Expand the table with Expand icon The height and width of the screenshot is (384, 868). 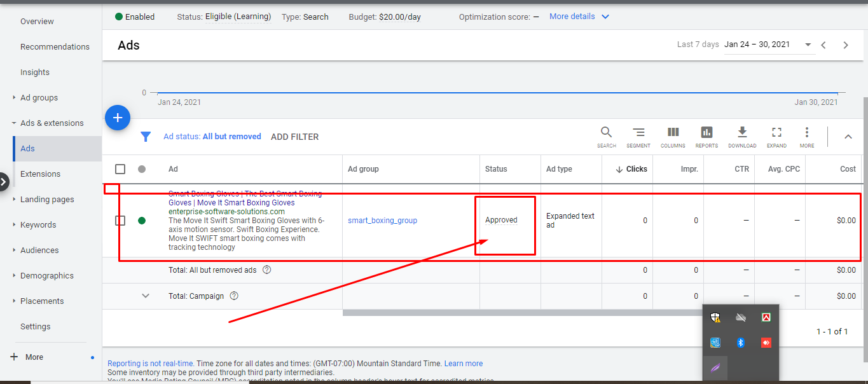point(776,133)
